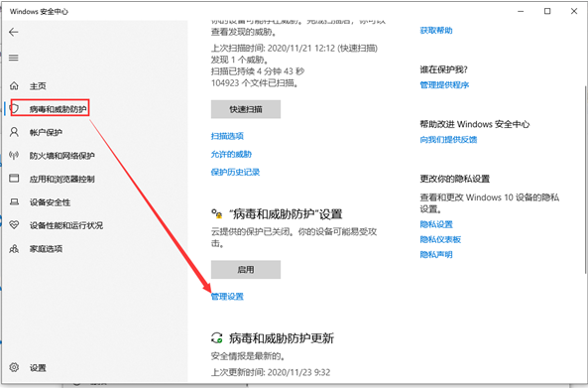The height and width of the screenshot is (389, 588).
Task: Open 设备性能和运行状况 page
Action: 66,225
